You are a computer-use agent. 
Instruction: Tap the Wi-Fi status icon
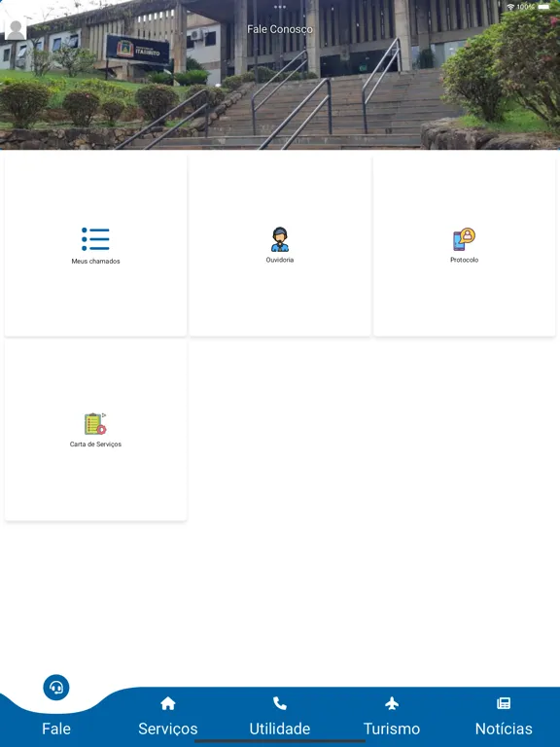pyautogui.click(x=510, y=7)
